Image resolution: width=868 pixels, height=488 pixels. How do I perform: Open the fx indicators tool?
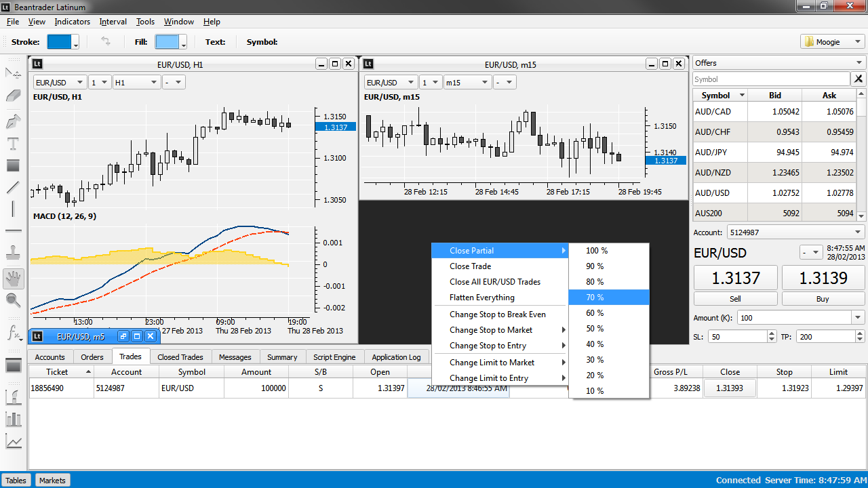[x=13, y=333]
